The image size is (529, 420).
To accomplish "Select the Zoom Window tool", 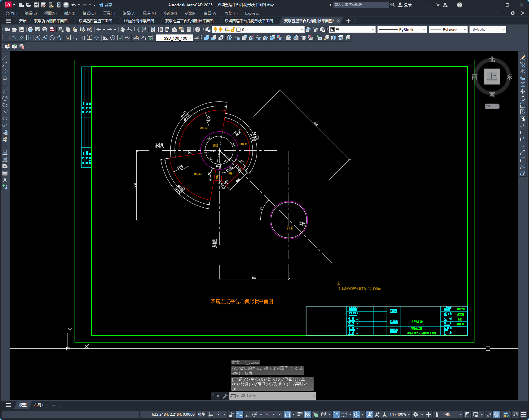I will [137, 29].
